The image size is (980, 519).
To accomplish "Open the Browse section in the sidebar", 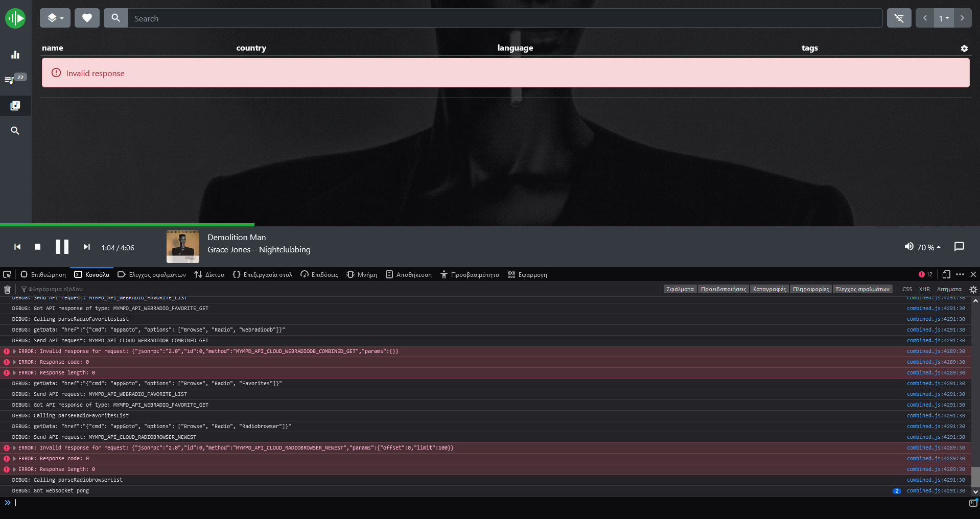I will point(15,106).
